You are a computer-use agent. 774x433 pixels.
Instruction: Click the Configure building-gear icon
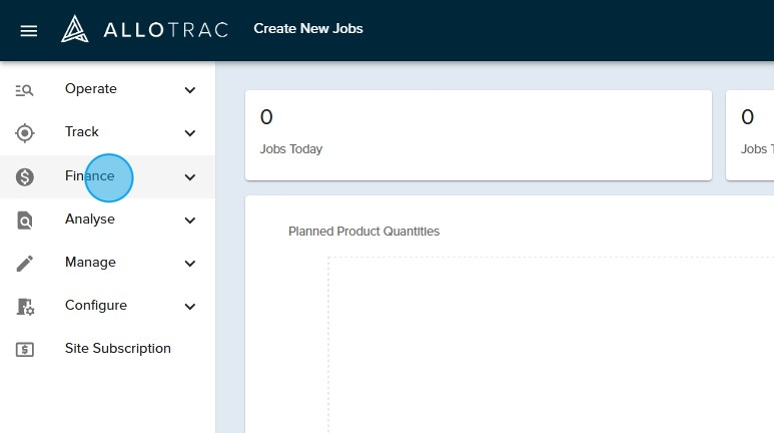click(25, 307)
